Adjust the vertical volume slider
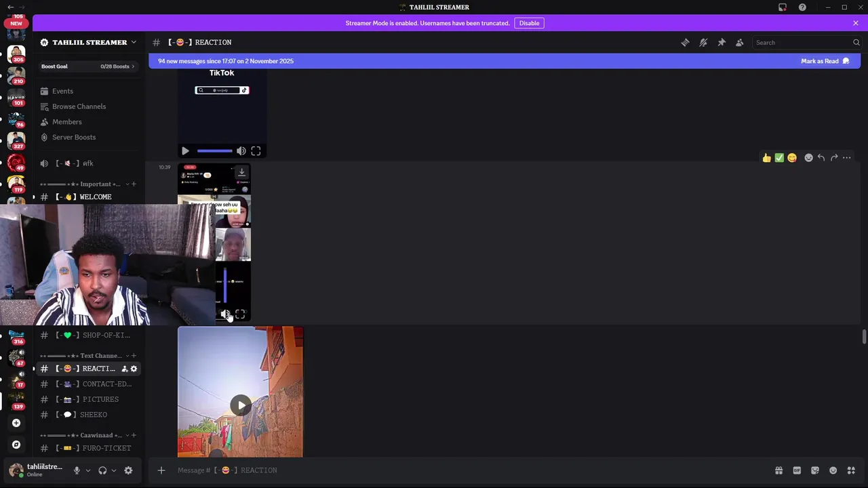This screenshot has height=488, width=868. click(x=225, y=286)
